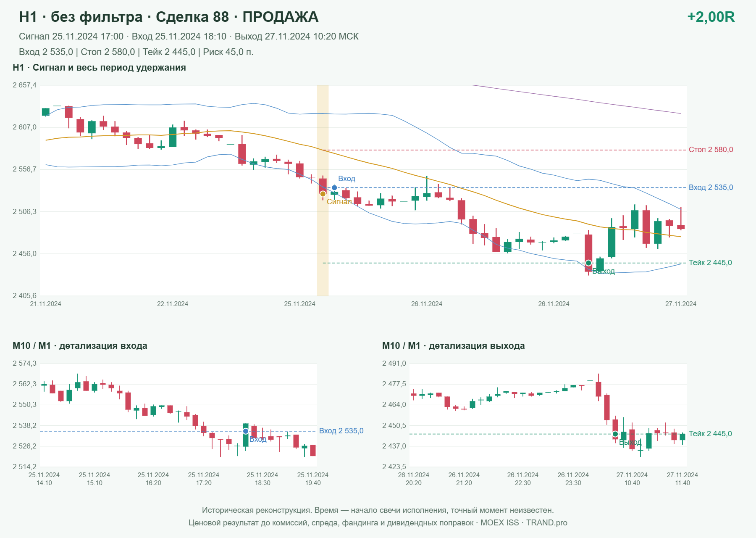Click the '21.11.2024' date axis label
Viewport: 756px width, 538px height.
pos(45,304)
